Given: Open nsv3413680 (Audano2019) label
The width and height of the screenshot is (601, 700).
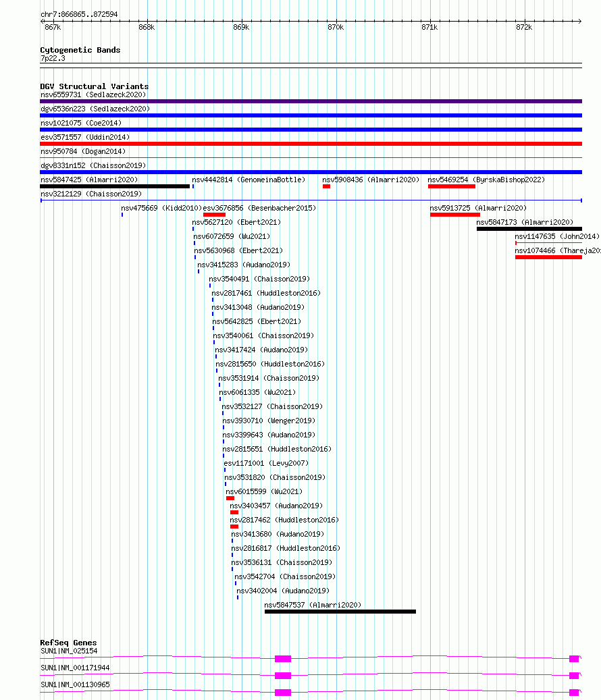Looking at the screenshot, I should coord(278,535).
